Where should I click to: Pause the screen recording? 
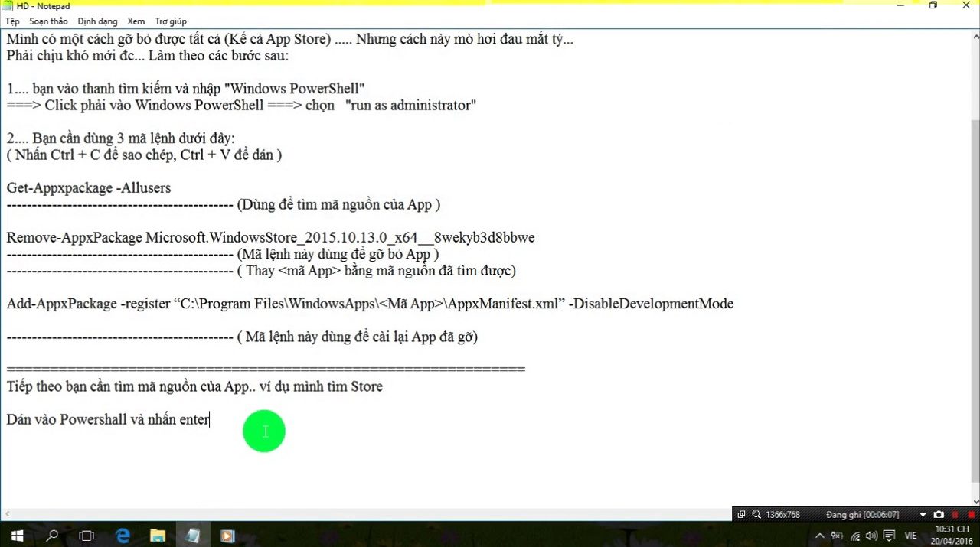coord(955,515)
